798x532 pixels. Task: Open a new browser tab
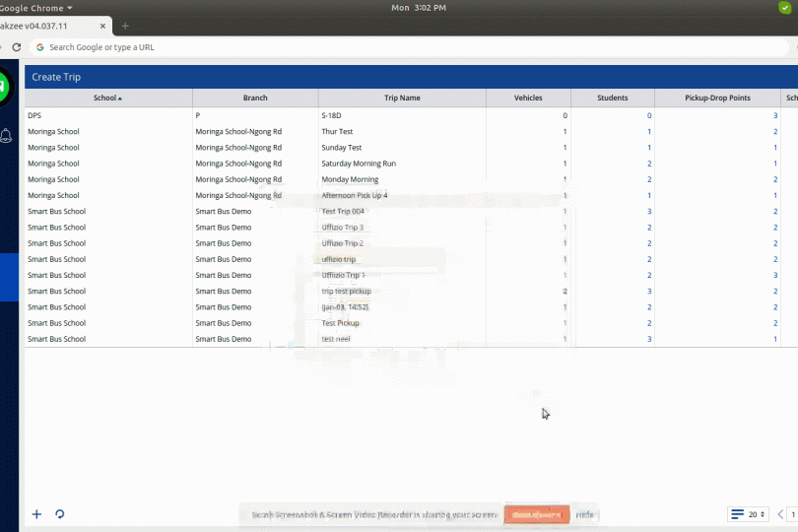125,26
